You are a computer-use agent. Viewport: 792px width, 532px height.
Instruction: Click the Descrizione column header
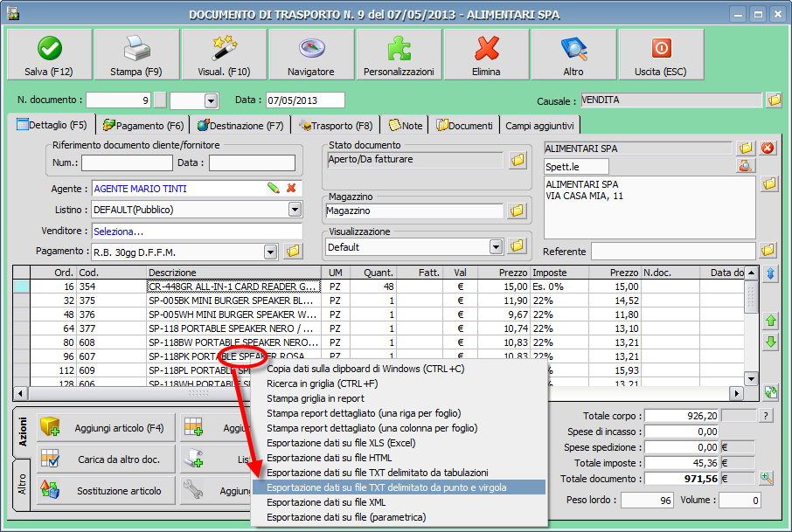(x=234, y=273)
